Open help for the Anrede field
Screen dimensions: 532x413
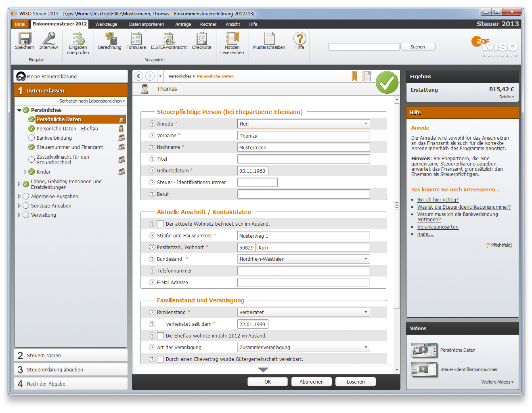point(152,124)
